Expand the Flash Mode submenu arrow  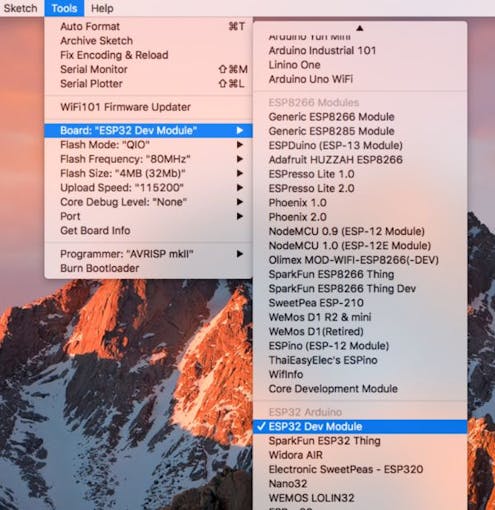coord(239,145)
